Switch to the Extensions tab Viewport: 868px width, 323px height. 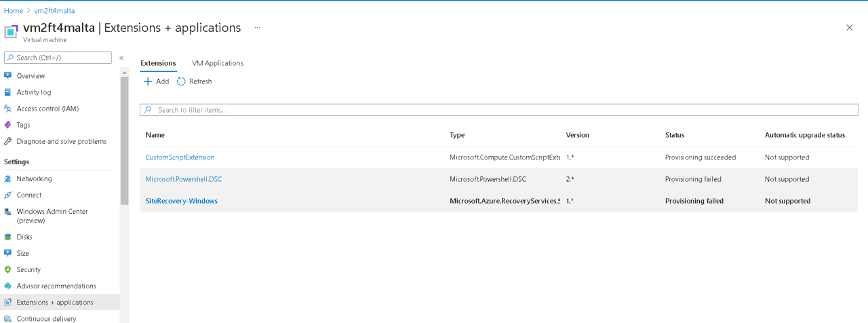click(158, 63)
